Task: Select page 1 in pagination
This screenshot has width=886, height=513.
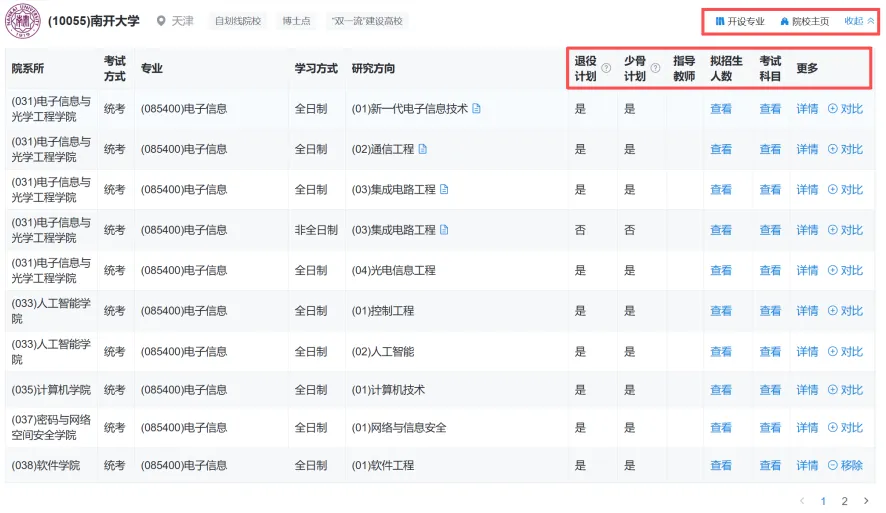Action: click(x=823, y=501)
